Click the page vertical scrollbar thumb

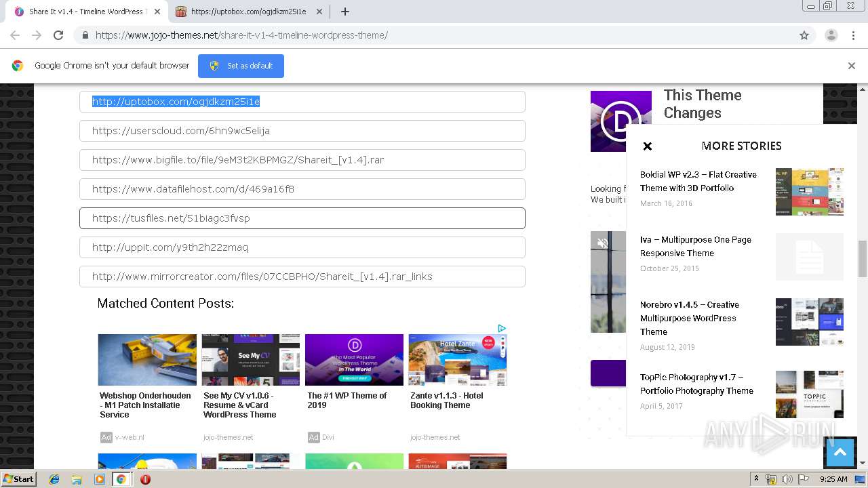[x=863, y=259]
